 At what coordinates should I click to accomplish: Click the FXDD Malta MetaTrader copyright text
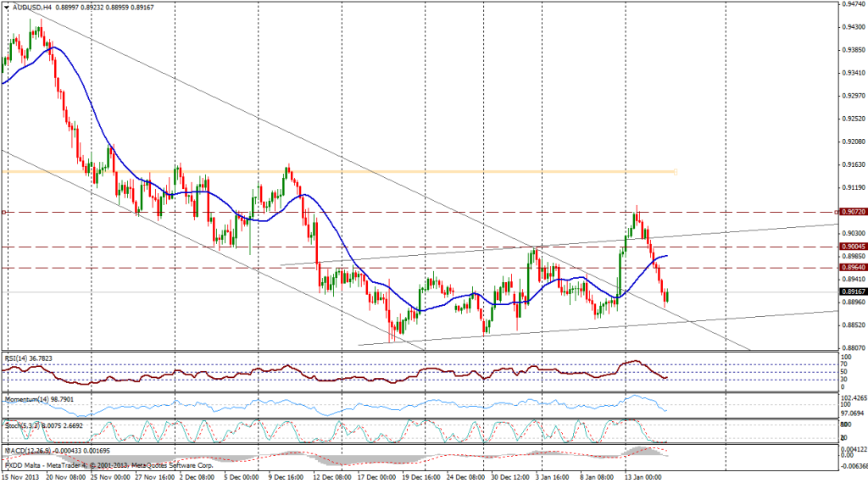102,465
